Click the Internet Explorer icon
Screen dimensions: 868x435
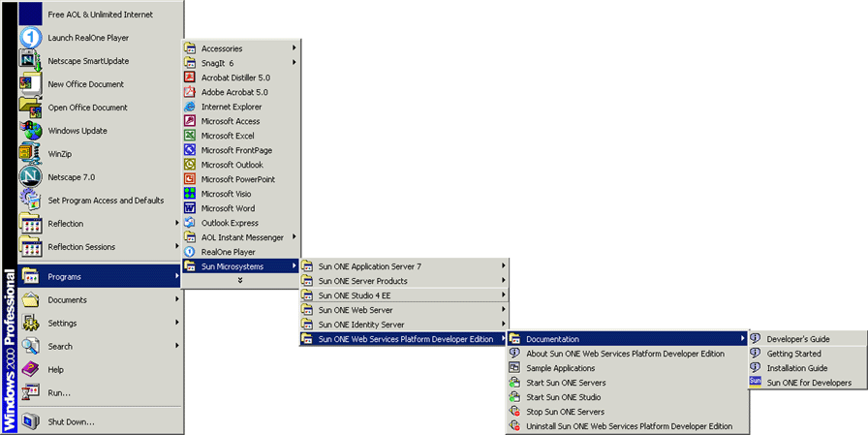tap(190, 107)
